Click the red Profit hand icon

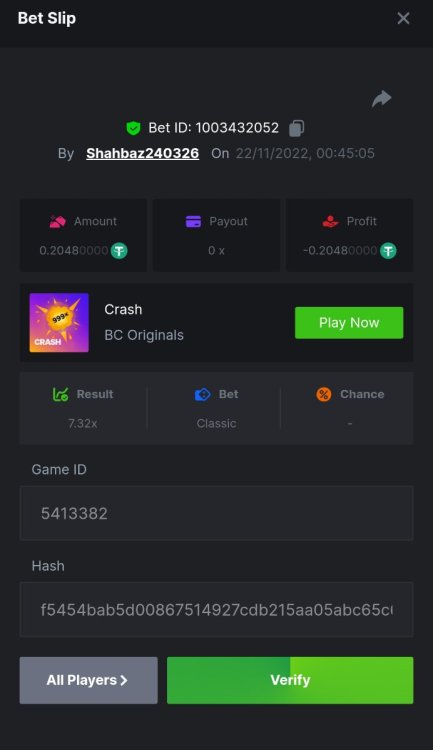click(330, 221)
